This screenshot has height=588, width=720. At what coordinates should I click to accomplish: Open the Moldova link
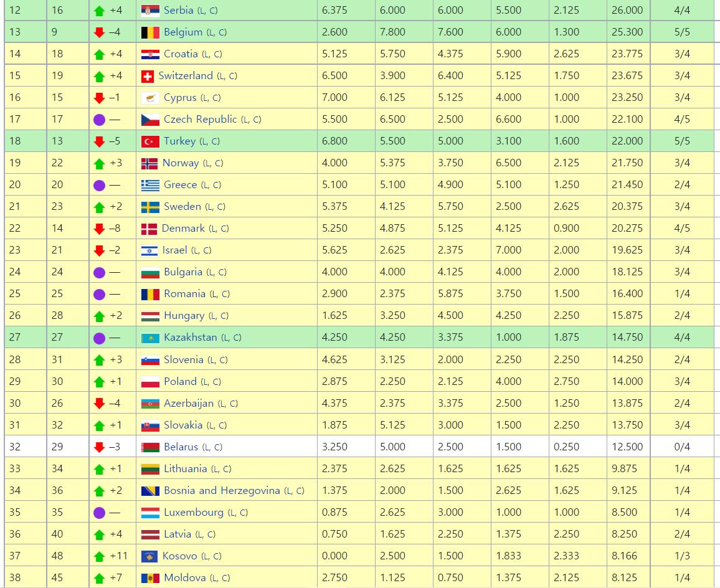(184, 577)
